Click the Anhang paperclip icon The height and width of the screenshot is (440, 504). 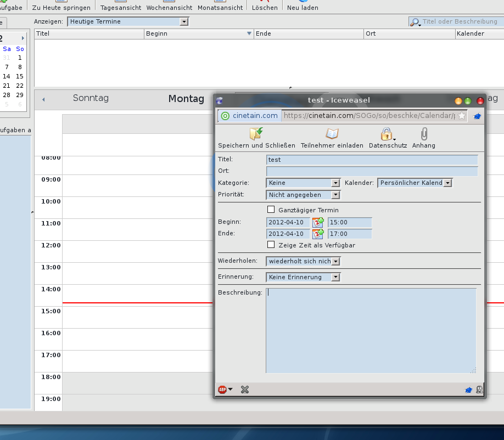423,134
